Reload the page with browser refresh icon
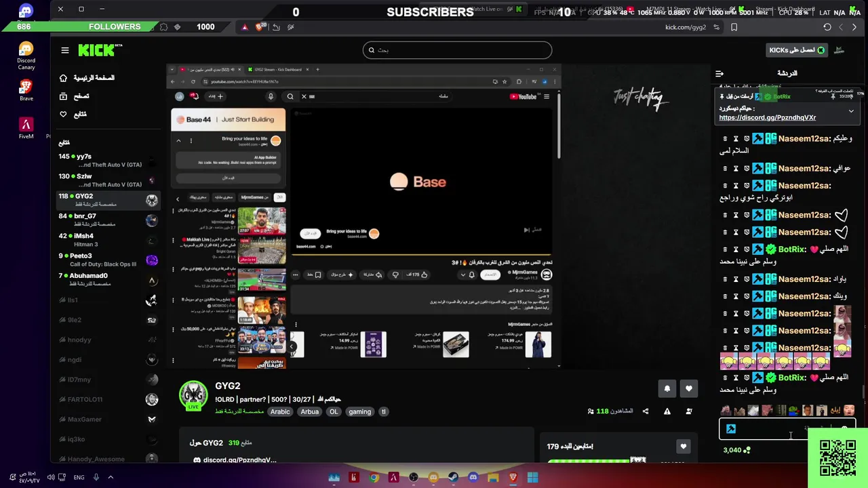The image size is (868, 488). pyautogui.click(x=827, y=27)
